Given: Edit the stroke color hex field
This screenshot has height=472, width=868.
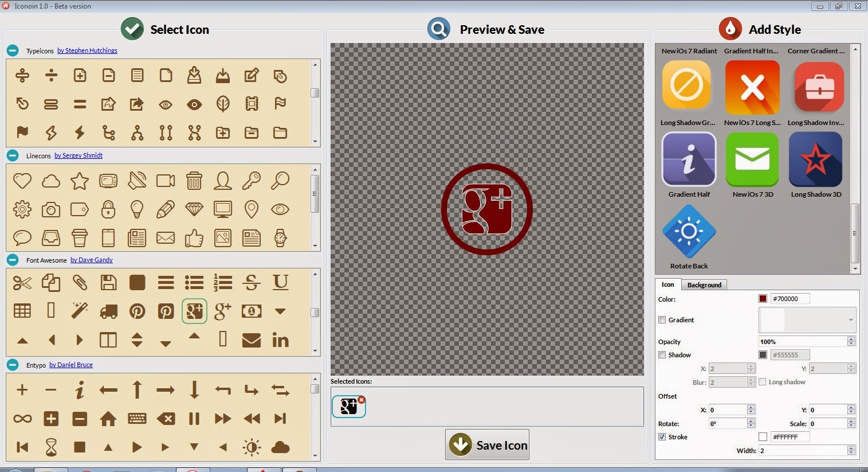Looking at the screenshot, I should pyautogui.click(x=790, y=437).
